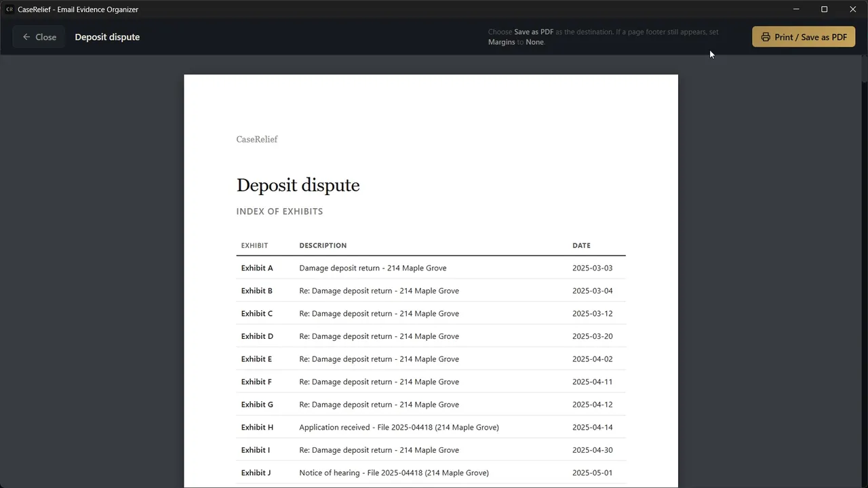Image resolution: width=868 pixels, height=488 pixels.
Task: Close the CaseRelief window
Action: coord(853,9)
